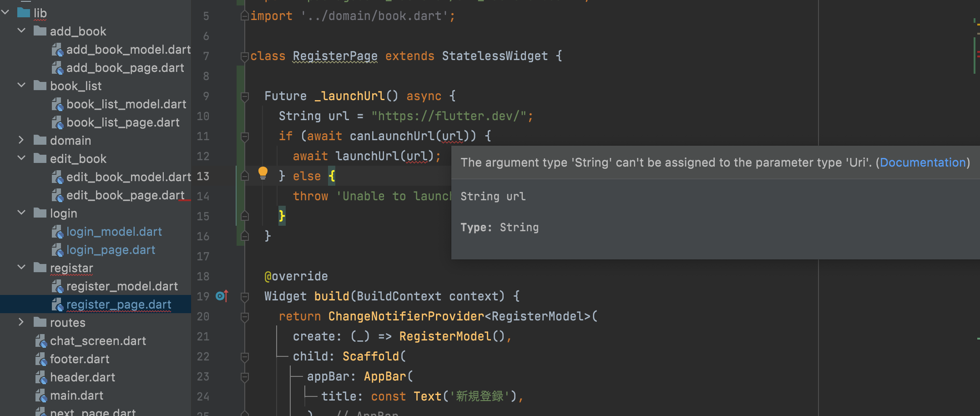The height and width of the screenshot is (416, 980).
Task: Select login_page.dart in the project tree
Action: click(111, 249)
